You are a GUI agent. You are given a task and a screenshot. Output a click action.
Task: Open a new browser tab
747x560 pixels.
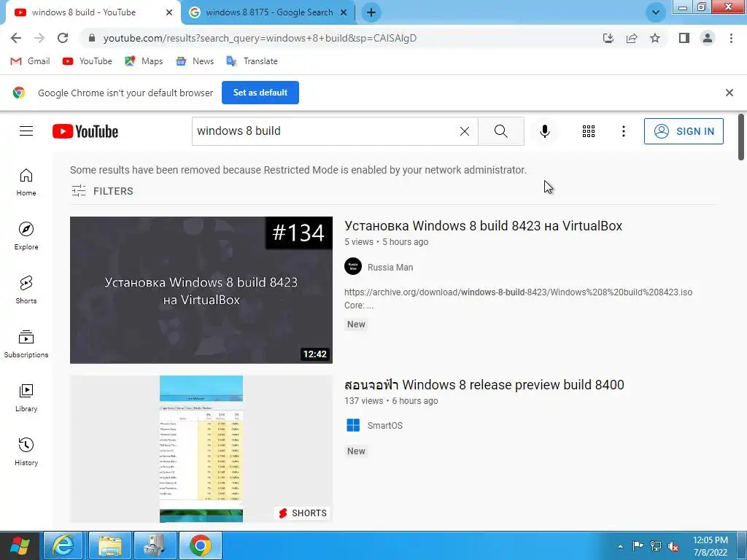click(x=371, y=12)
